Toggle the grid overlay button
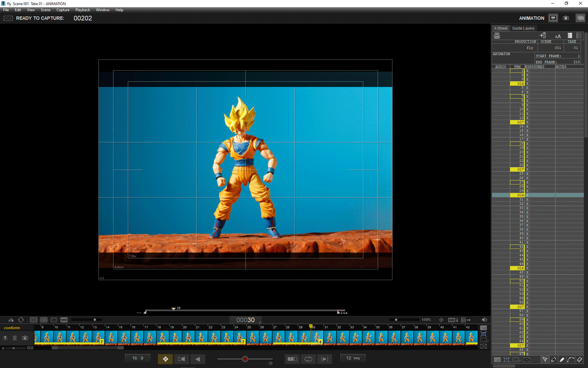Image resolution: width=588 pixels, height=368 pixels. click(44, 320)
